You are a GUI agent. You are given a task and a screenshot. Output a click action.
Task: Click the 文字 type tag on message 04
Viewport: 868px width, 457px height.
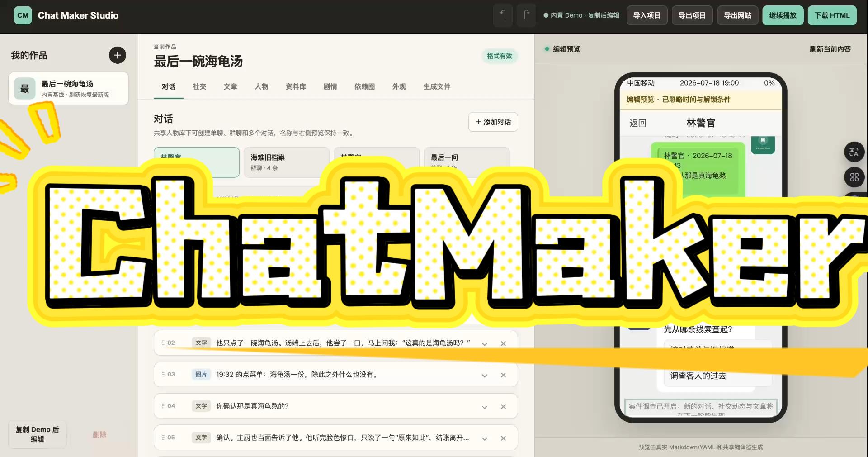(x=201, y=406)
